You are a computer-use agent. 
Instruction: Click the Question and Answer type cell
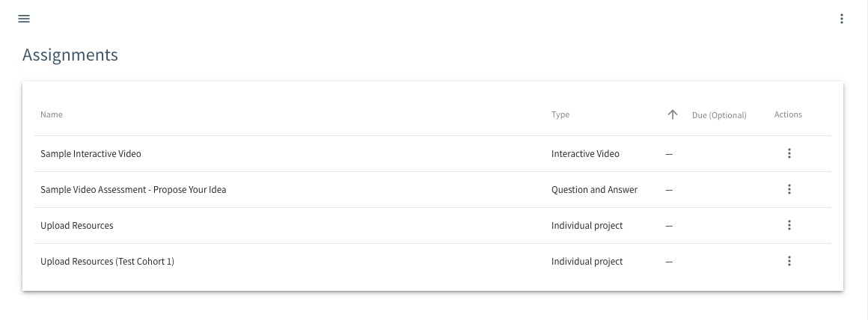click(595, 190)
